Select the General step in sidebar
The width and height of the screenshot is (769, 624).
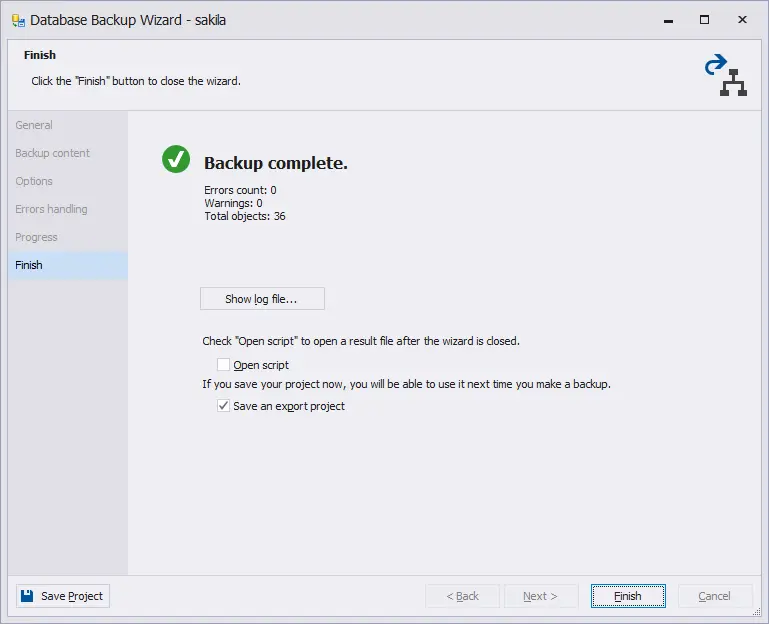pyautogui.click(x=68, y=125)
